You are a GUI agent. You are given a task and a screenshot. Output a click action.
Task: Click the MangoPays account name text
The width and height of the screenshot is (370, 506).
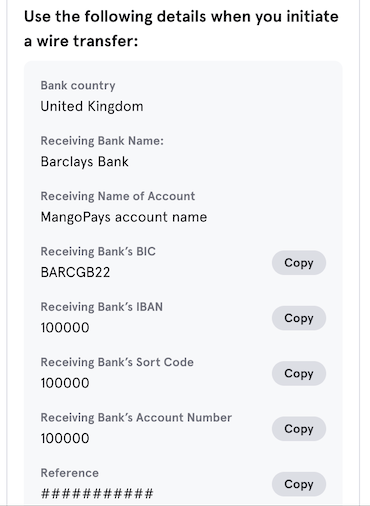pyautogui.click(x=124, y=217)
